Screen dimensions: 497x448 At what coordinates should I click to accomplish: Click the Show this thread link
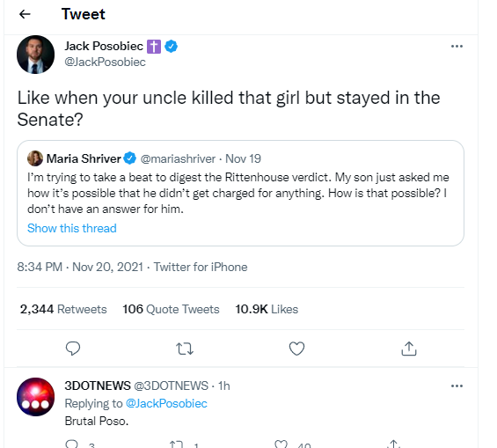click(72, 228)
